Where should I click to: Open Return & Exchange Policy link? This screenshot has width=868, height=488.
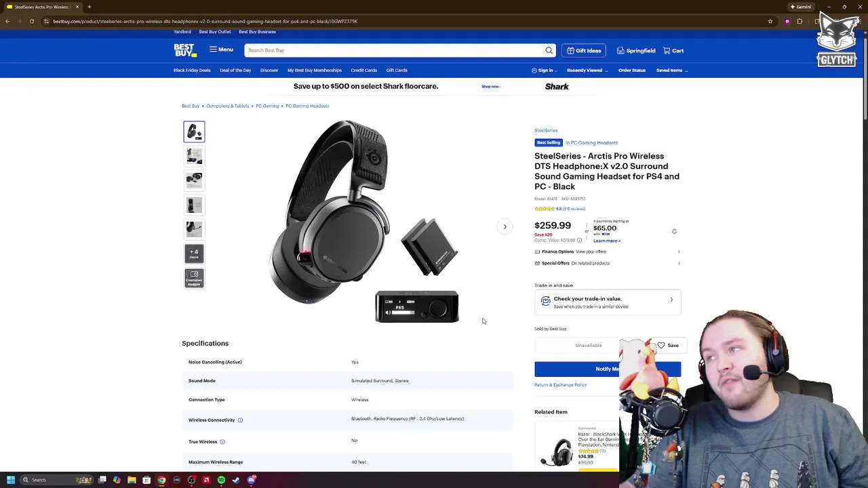560,385
